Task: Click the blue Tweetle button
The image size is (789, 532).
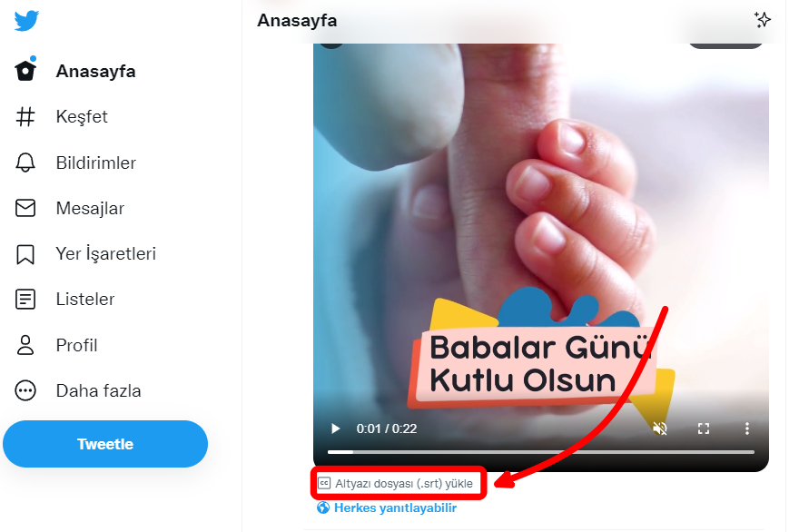Action: point(105,444)
